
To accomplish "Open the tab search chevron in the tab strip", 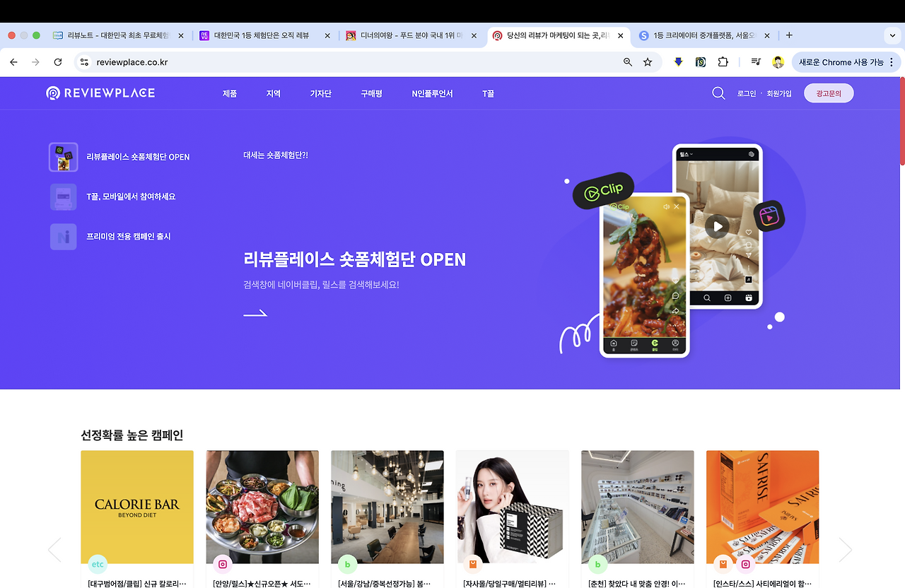I will pyautogui.click(x=892, y=35).
